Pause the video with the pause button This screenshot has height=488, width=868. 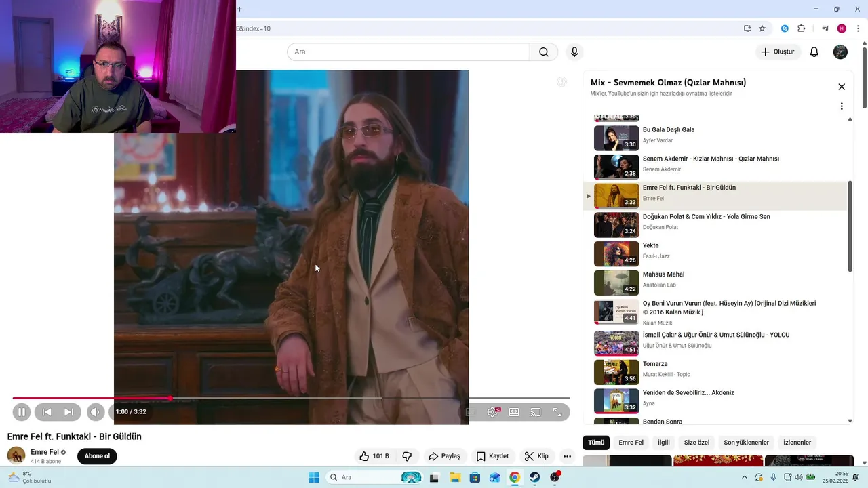22,411
